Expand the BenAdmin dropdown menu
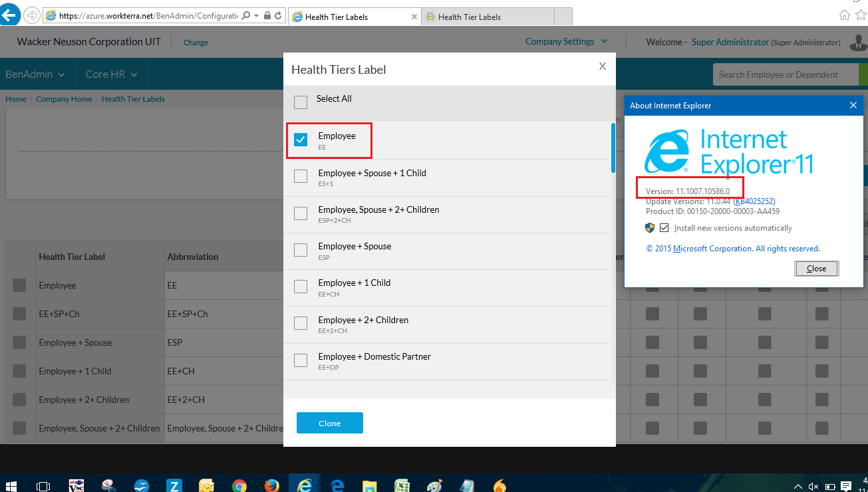This screenshot has height=492, width=868. coord(35,74)
